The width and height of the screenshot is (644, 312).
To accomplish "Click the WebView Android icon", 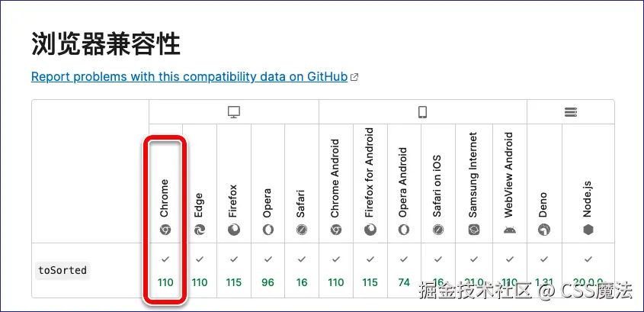I will pyautogui.click(x=510, y=230).
